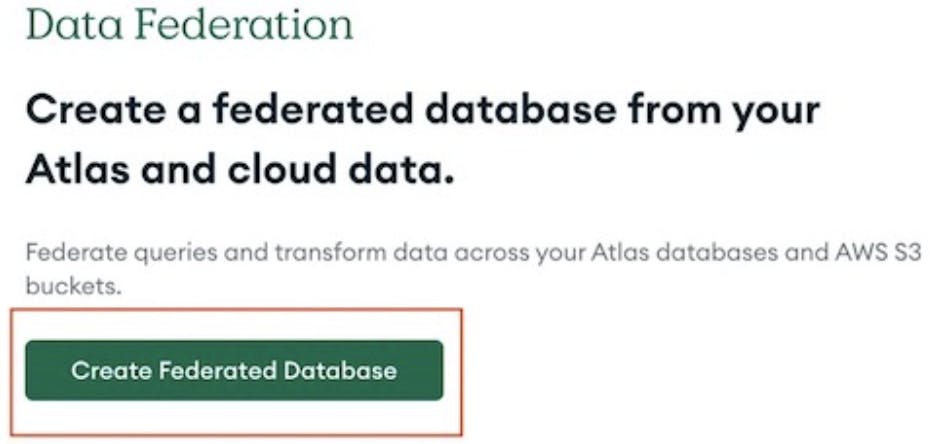Click the Create Federated Database button

coord(234,371)
